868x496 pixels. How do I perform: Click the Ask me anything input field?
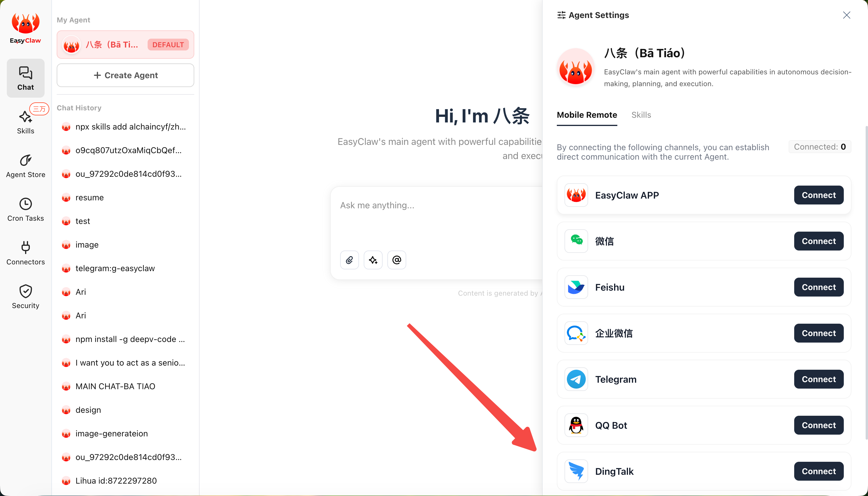pyautogui.click(x=436, y=218)
